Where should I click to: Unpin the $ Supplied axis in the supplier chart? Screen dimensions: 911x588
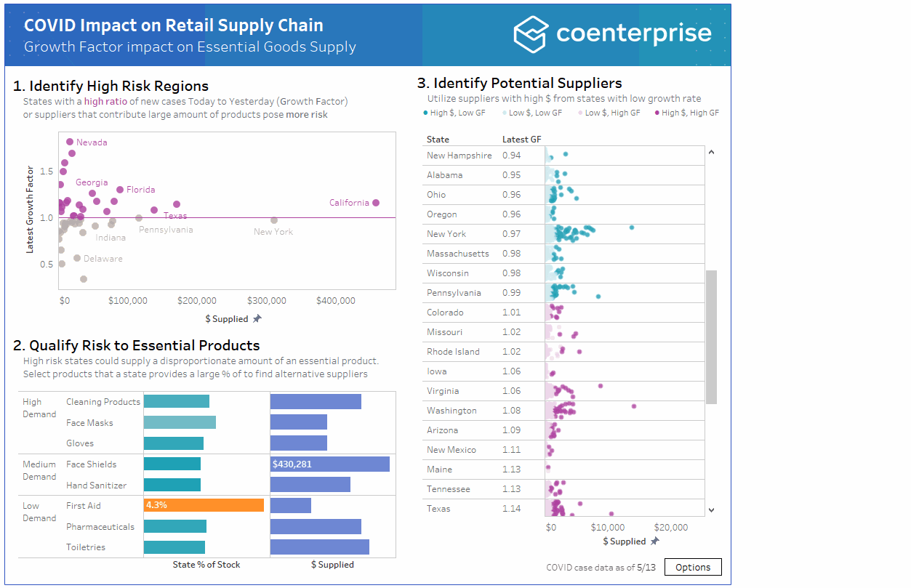tap(654, 541)
